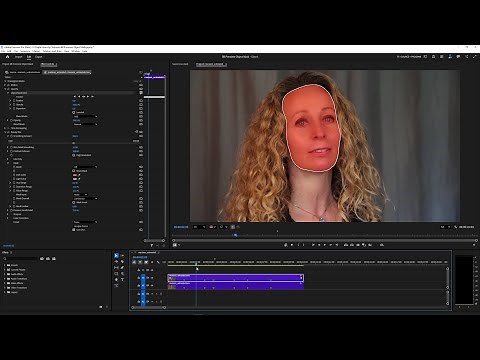
Task: Open timeline display settings wrench
Action: pyautogui.click(x=158, y=262)
